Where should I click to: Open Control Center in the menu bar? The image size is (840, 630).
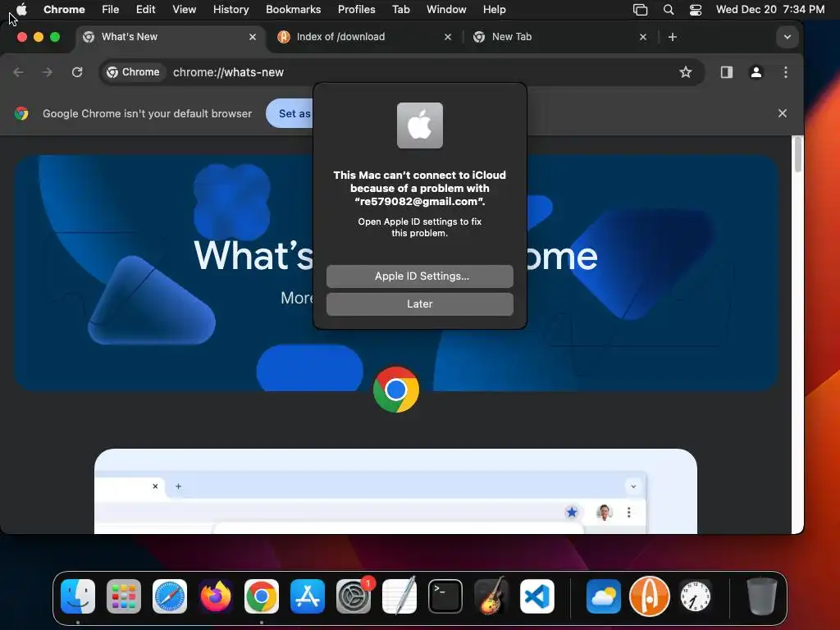point(696,10)
